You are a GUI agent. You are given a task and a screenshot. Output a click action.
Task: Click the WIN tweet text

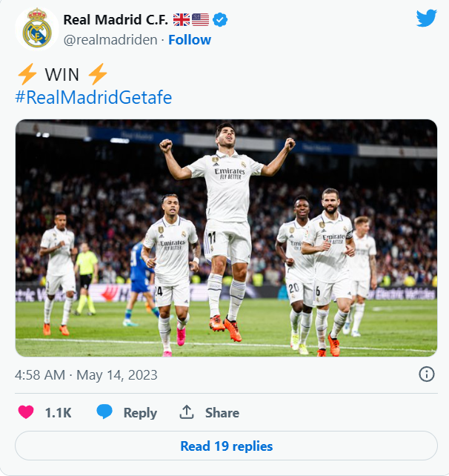coord(62,75)
